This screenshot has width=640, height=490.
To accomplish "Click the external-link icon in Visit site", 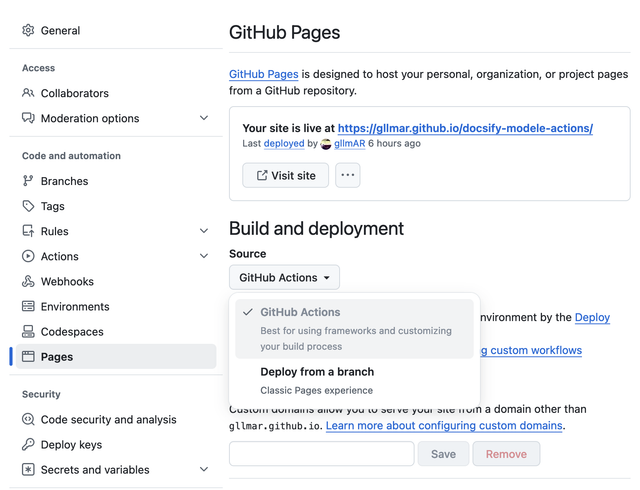I will (262, 176).
